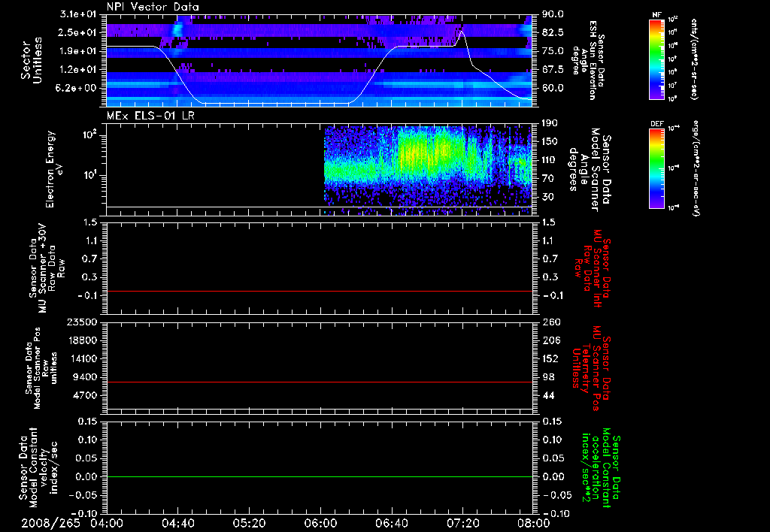Click the "67.5" sun elevation tick label

553,69
